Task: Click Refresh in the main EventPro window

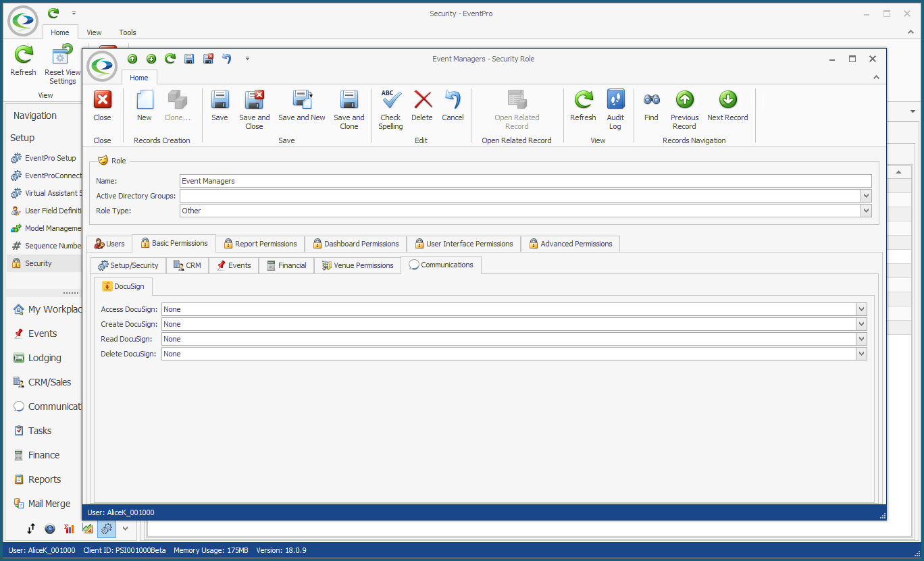Action: click(x=24, y=61)
